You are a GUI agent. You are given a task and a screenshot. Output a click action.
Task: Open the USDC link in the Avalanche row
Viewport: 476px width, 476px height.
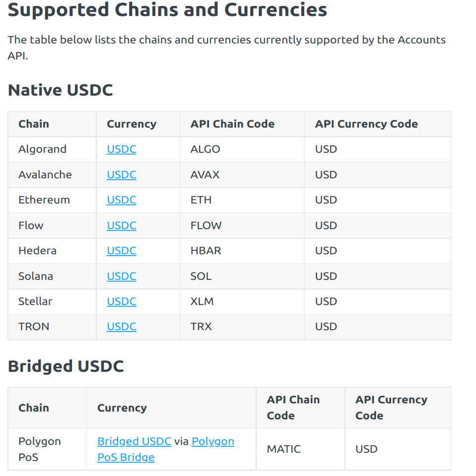[x=121, y=175]
